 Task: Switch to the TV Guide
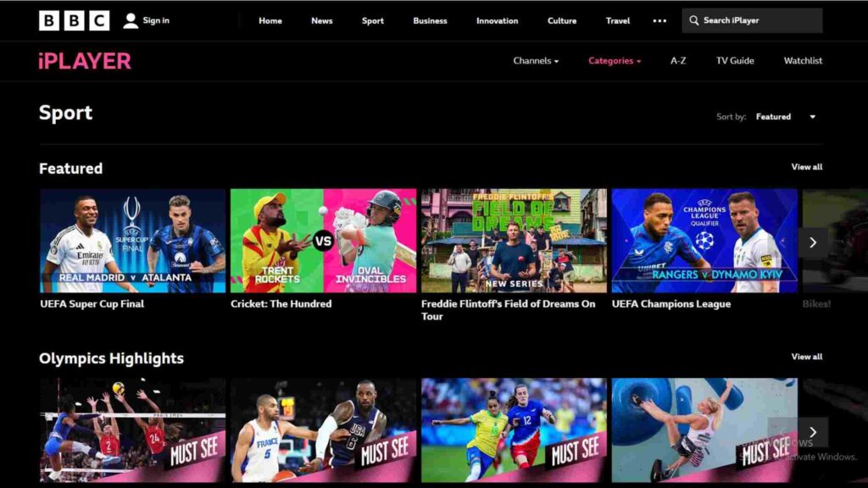pyautogui.click(x=734, y=61)
